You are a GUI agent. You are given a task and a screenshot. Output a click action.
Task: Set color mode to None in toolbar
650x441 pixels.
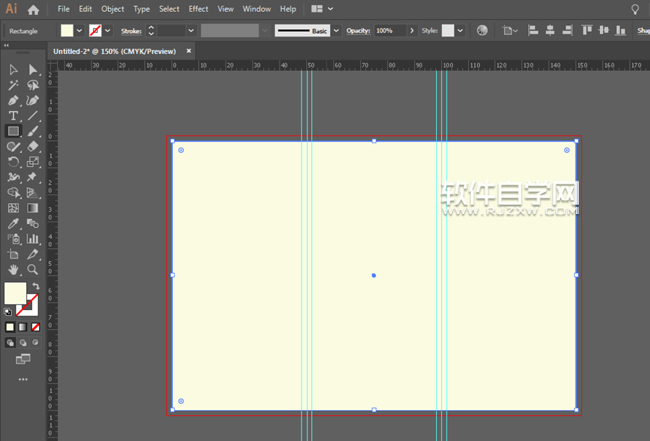36,326
